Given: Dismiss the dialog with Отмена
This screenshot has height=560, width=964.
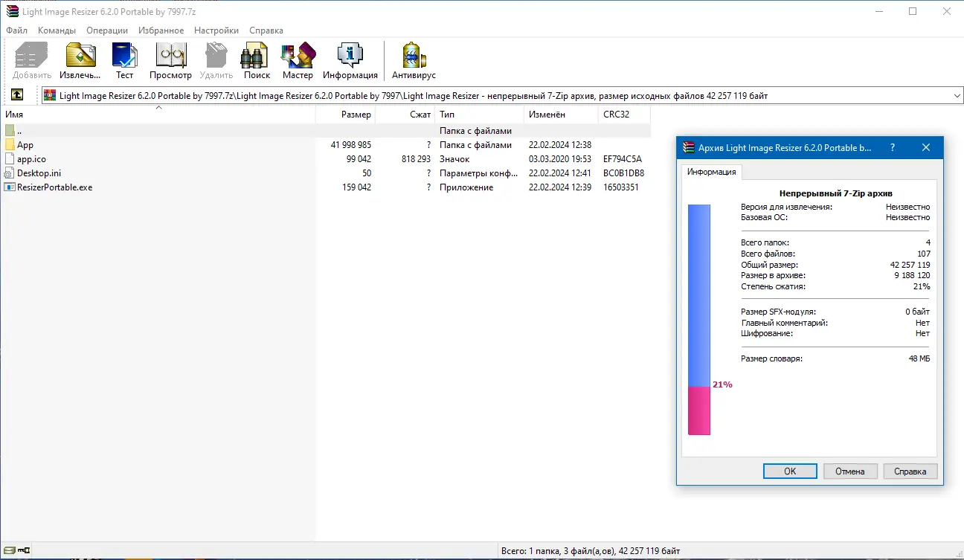Looking at the screenshot, I should click(850, 471).
